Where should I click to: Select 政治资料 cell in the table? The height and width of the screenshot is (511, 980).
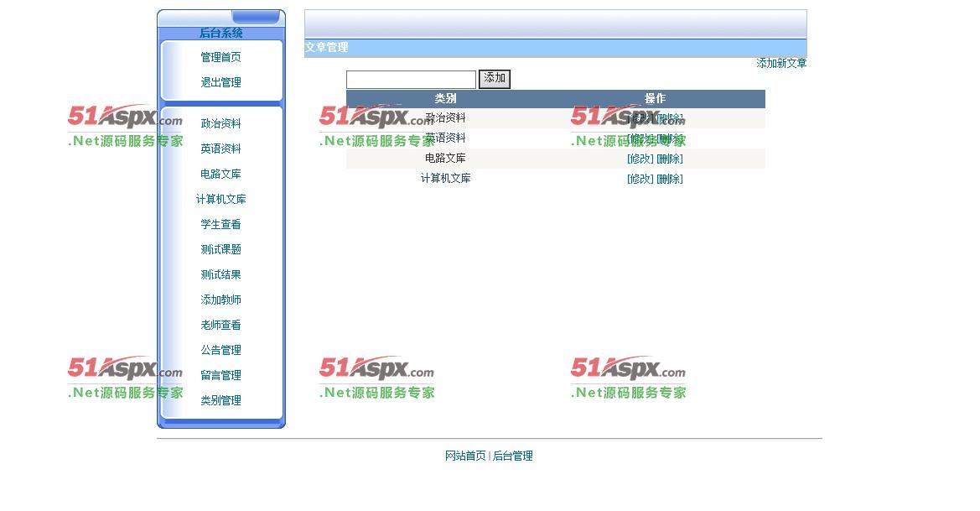445,117
